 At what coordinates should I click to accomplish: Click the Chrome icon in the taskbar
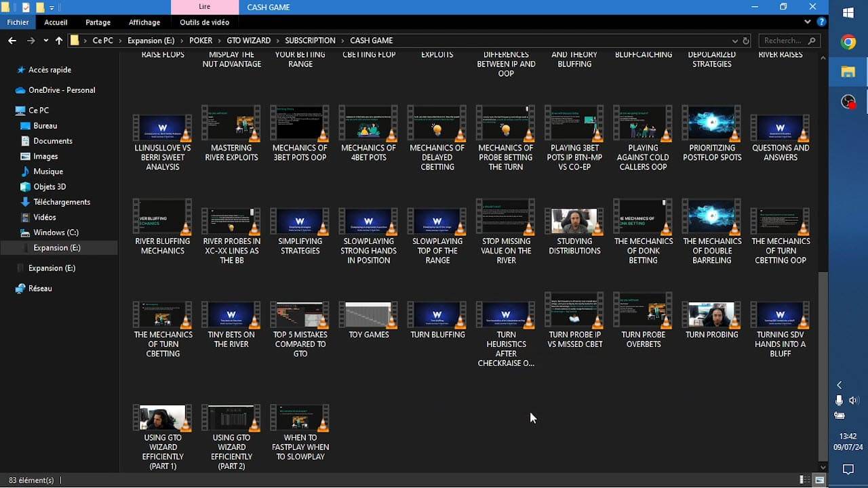pos(848,42)
